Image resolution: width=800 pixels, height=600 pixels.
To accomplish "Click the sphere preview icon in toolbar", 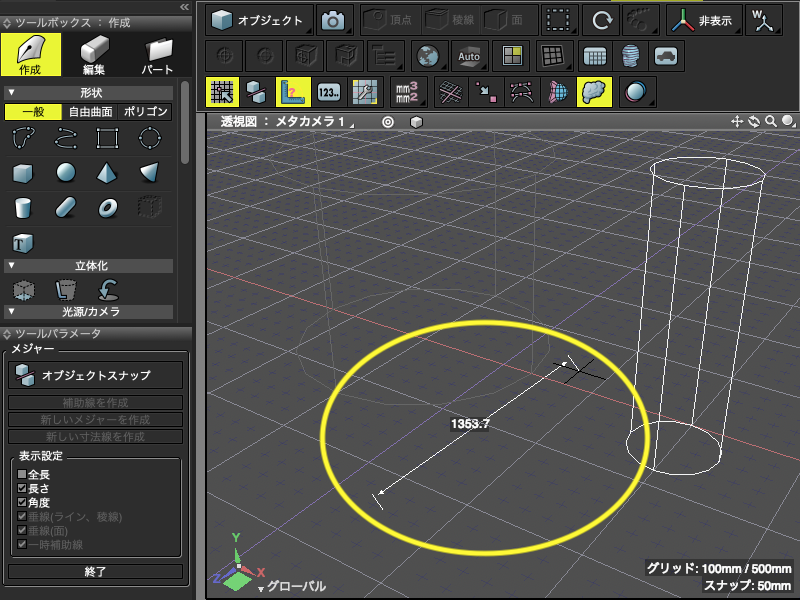I will coord(636,92).
